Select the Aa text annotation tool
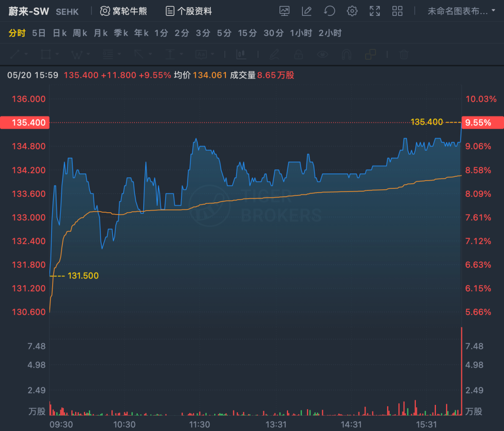Viewport: 504px width, 431px height. [x=201, y=54]
